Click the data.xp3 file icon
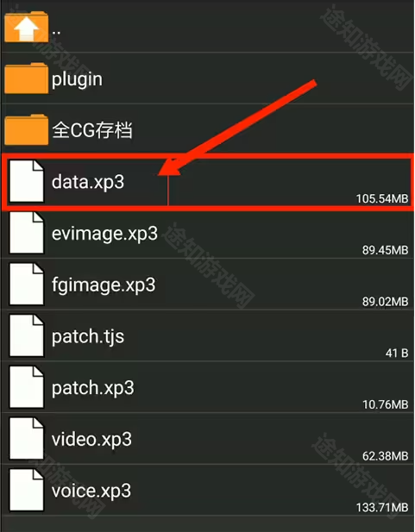 (x=27, y=181)
